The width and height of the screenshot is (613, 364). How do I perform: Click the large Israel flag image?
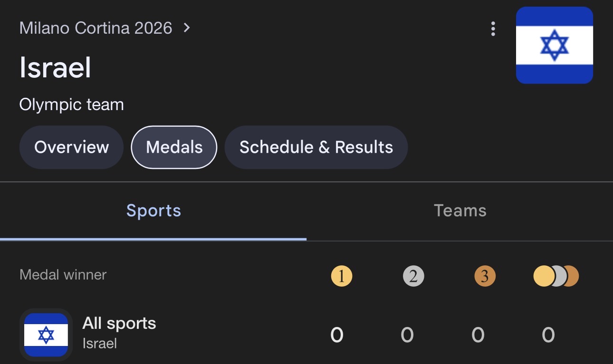pos(554,46)
